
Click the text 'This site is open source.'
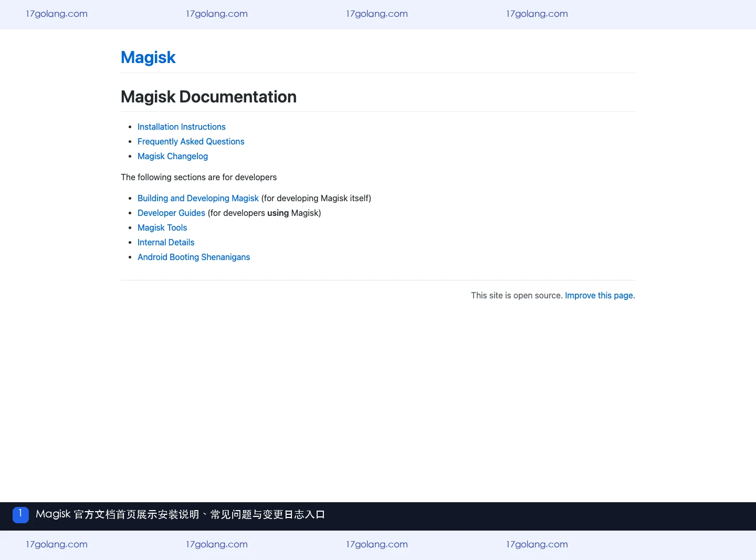517,295
